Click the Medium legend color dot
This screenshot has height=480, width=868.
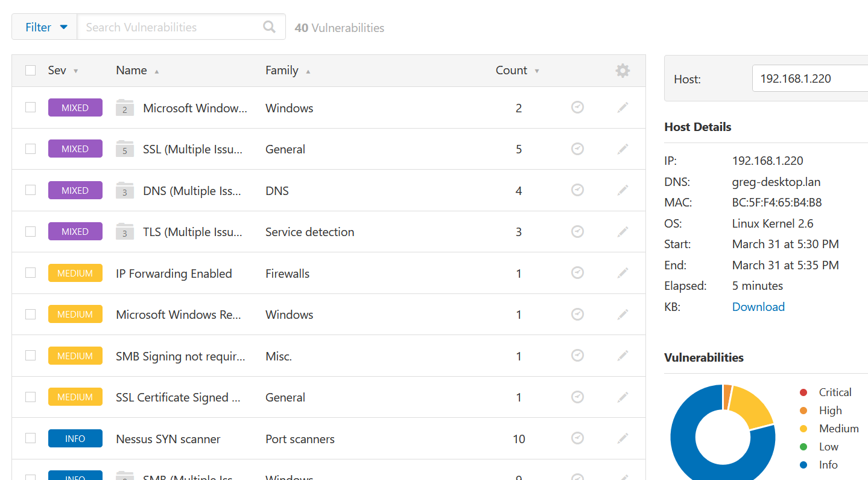[x=803, y=429]
